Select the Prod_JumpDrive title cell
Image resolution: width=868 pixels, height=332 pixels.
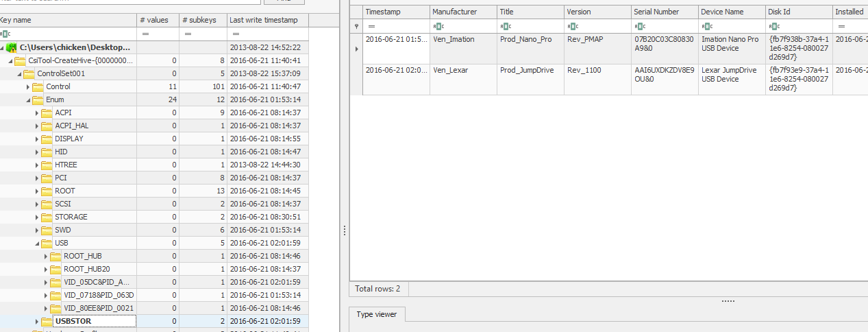pos(530,80)
